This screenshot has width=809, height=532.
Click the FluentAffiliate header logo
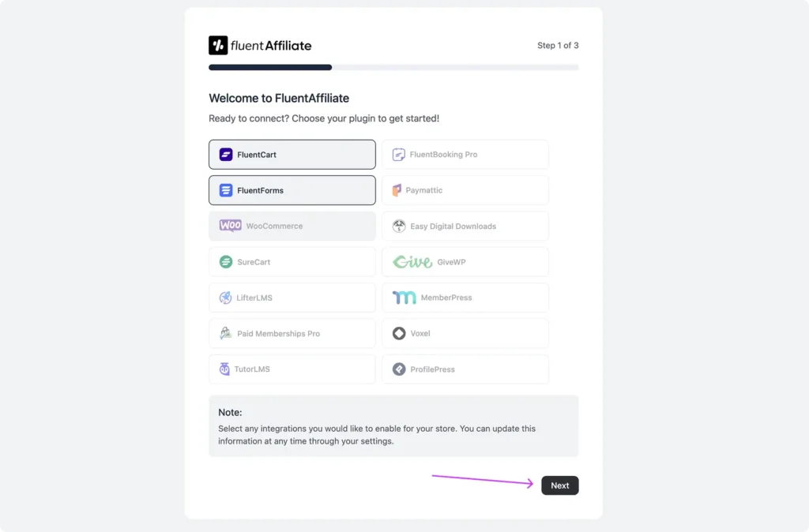tap(259, 45)
